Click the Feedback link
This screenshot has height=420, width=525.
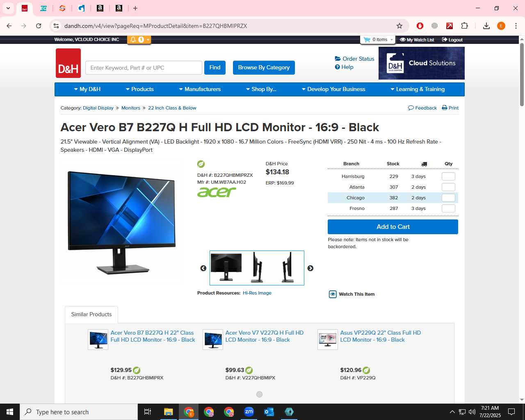coord(422,108)
